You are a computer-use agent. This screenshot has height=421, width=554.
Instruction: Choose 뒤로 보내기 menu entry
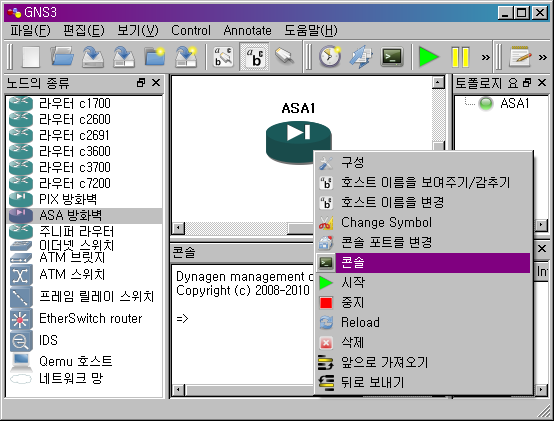click(423, 383)
